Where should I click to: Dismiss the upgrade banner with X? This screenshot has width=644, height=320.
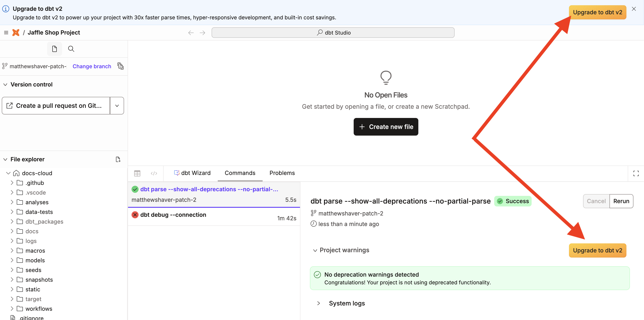pos(634,9)
